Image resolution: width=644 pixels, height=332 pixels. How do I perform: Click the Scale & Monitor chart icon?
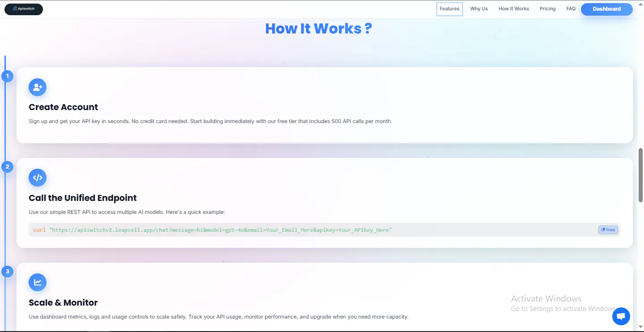click(38, 282)
